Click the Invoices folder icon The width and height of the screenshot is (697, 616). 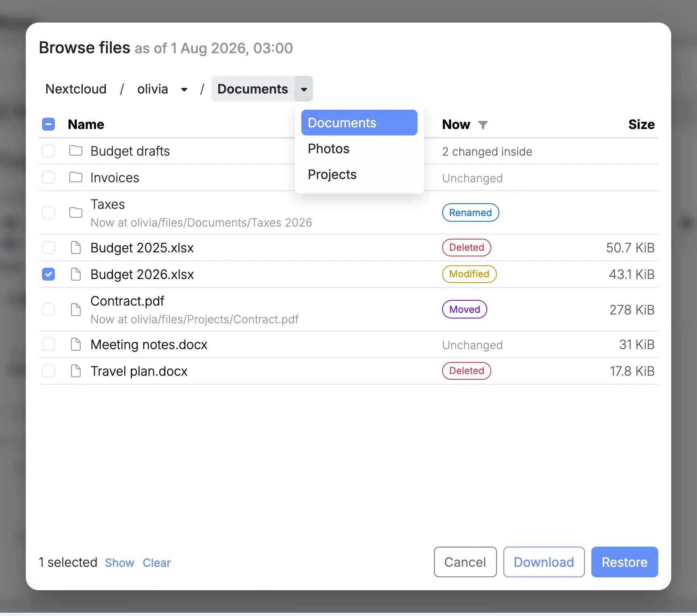pos(76,177)
